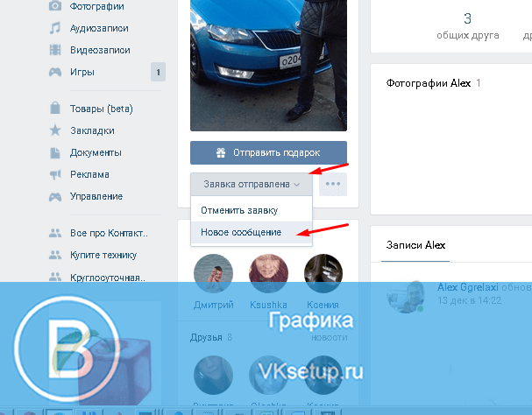Open Документы from the sidebar
Screen dimensions: 532x415
tap(96, 152)
